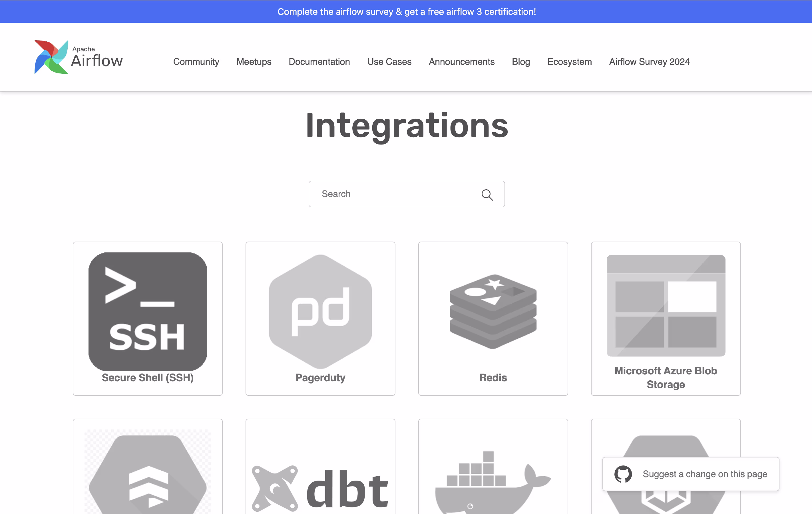Image resolution: width=812 pixels, height=514 pixels.
Task: Click the GitHub octocat icon
Action: tap(623, 474)
